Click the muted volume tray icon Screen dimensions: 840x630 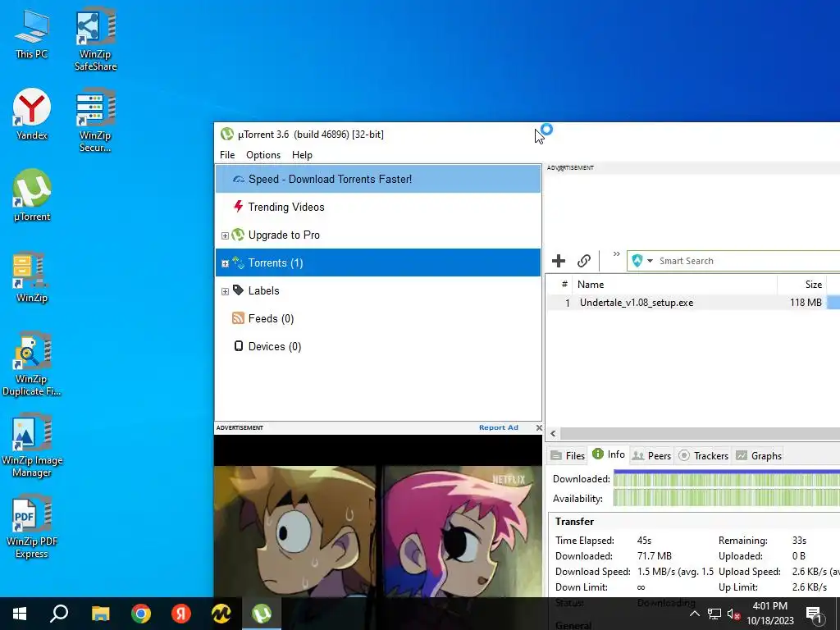(x=733, y=615)
